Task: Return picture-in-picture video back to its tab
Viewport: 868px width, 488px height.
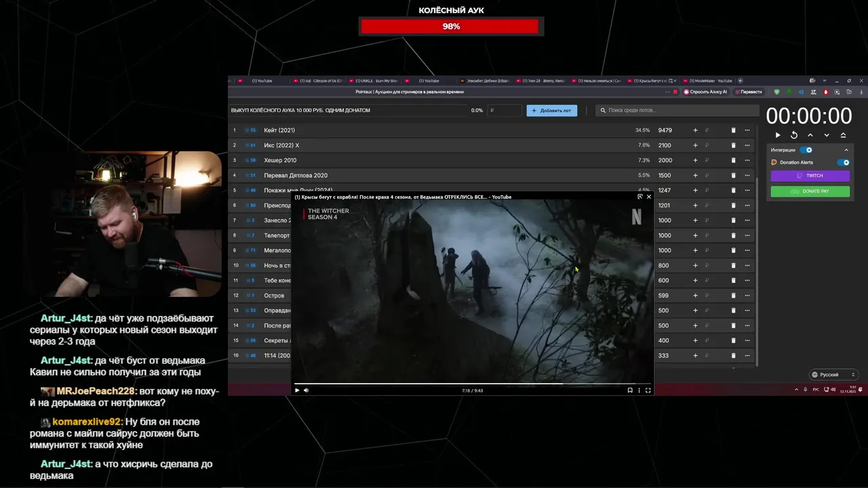Action: point(640,197)
